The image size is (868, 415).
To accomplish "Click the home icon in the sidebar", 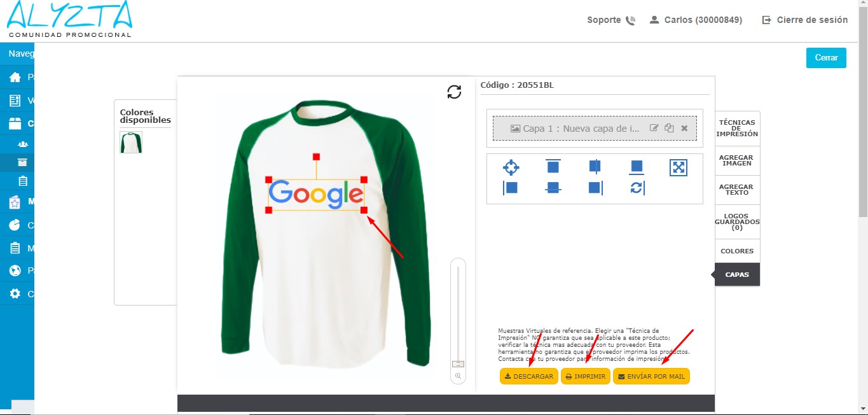I will click(15, 77).
